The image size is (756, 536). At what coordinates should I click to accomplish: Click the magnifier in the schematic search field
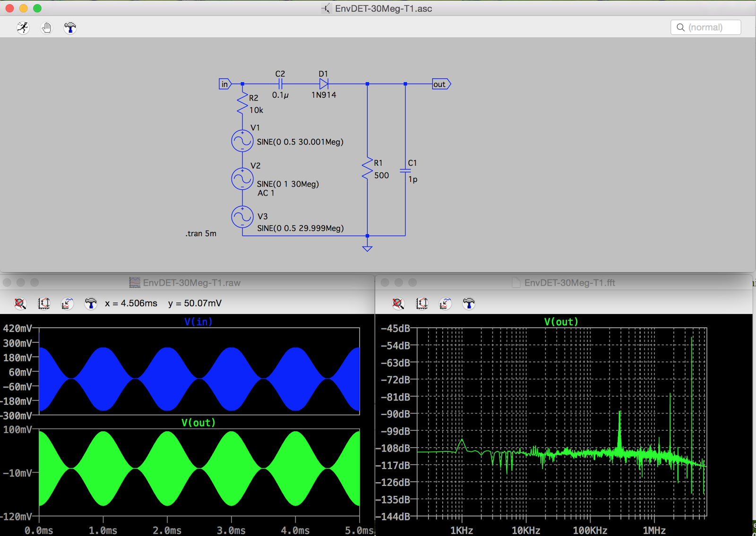[x=680, y=27]
